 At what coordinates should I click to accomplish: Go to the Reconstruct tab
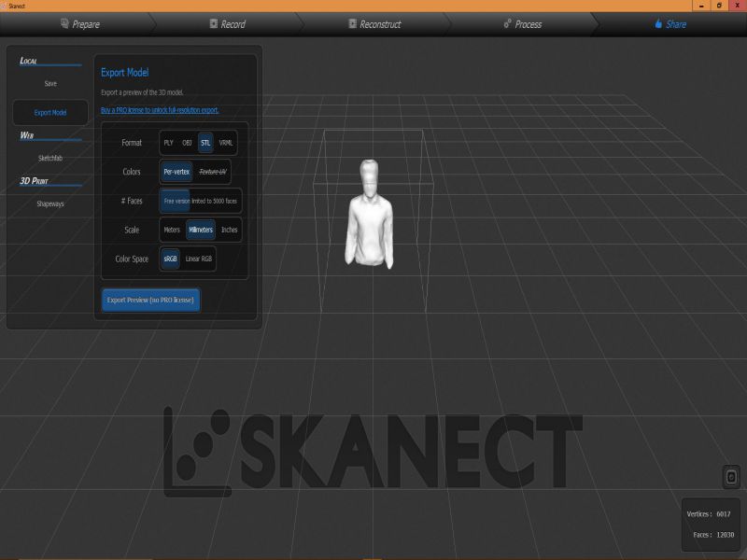coord(375,24)
